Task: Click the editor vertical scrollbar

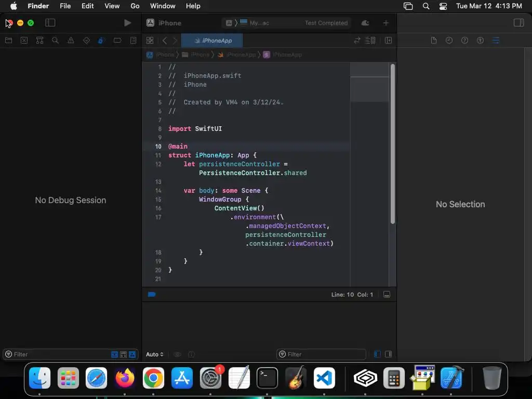Action: (393, 144)
